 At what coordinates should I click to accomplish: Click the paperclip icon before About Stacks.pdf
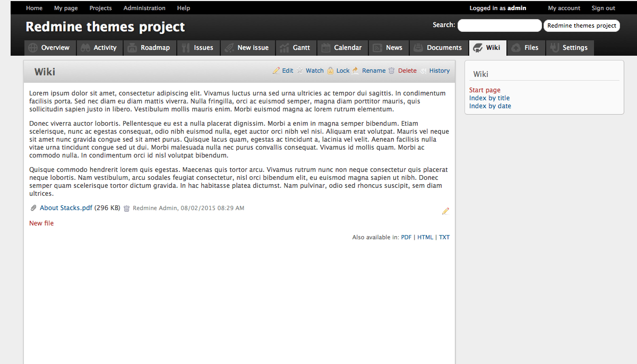(x=33, y=208)
